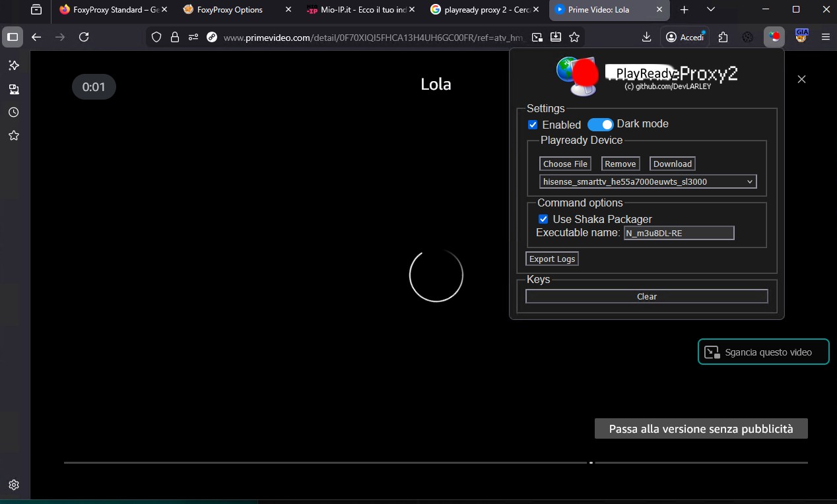Clear the Keys list
The image size is (837, 504).
(x=647, y=296)
